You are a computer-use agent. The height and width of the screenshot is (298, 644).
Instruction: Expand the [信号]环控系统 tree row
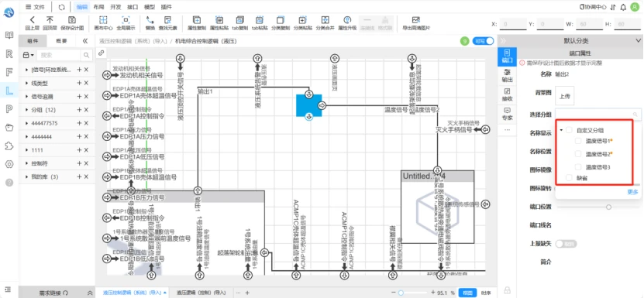(x=27, y=70)
